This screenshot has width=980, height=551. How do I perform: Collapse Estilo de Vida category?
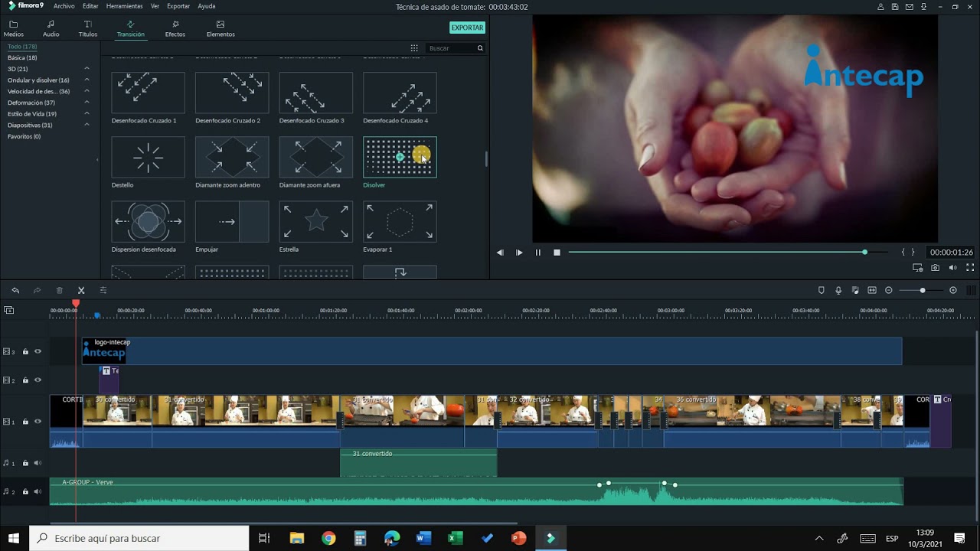87,113
